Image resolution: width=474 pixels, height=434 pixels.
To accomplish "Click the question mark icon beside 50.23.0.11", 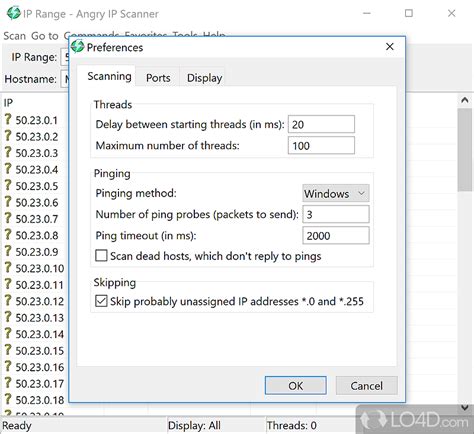I will [8, 284].
